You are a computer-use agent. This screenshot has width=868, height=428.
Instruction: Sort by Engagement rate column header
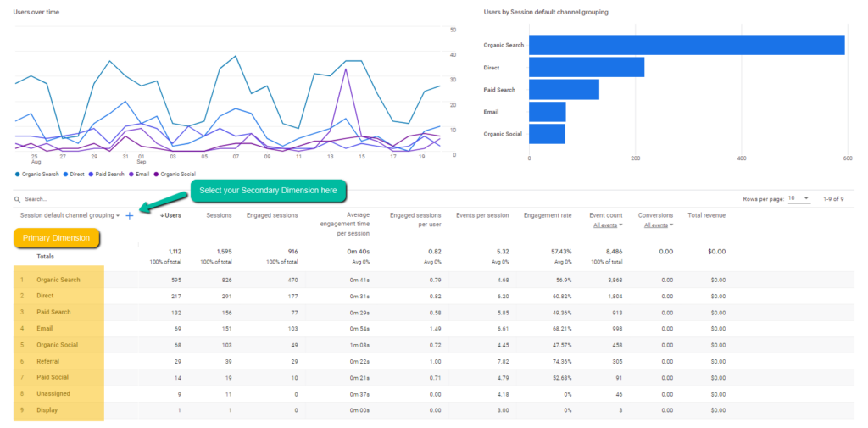(x=548, y=215)
